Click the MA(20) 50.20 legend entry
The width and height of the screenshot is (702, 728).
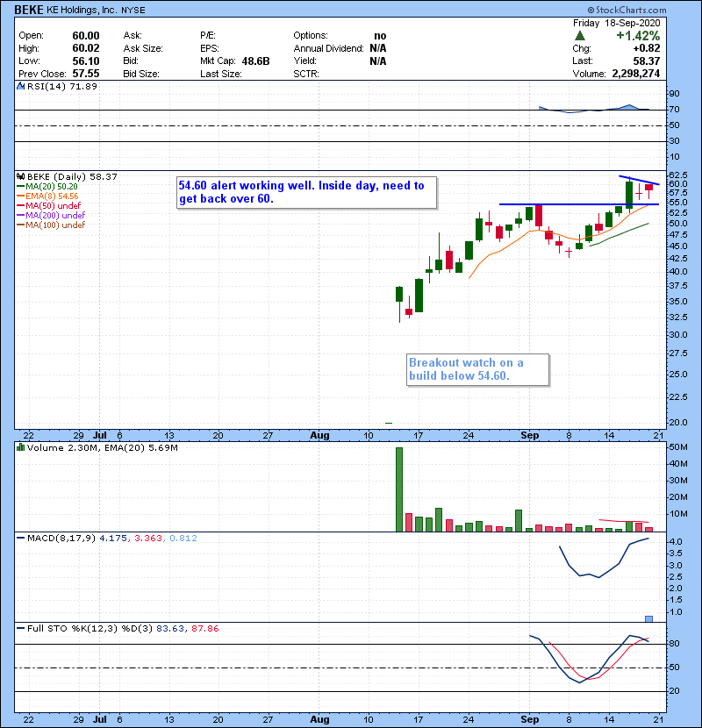[52, 187]
